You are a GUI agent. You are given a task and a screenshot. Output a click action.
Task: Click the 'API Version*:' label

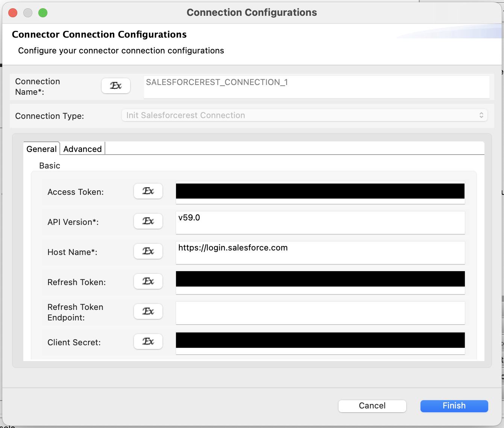73,222
